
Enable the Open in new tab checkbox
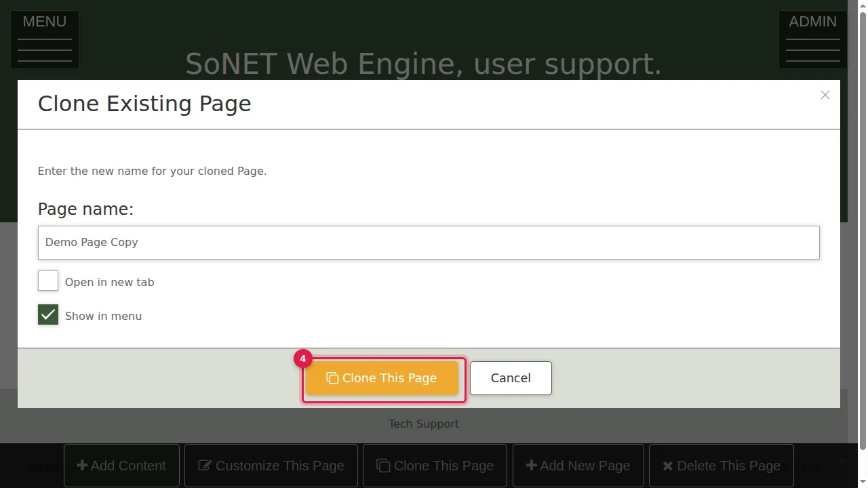pos(48,281)
